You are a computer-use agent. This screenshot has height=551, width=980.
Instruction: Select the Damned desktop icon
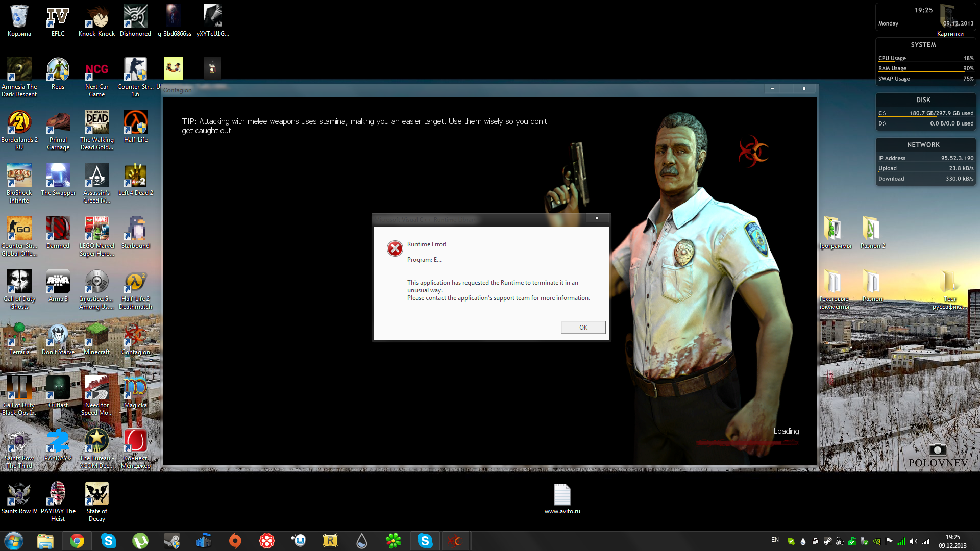pos(58,233)
